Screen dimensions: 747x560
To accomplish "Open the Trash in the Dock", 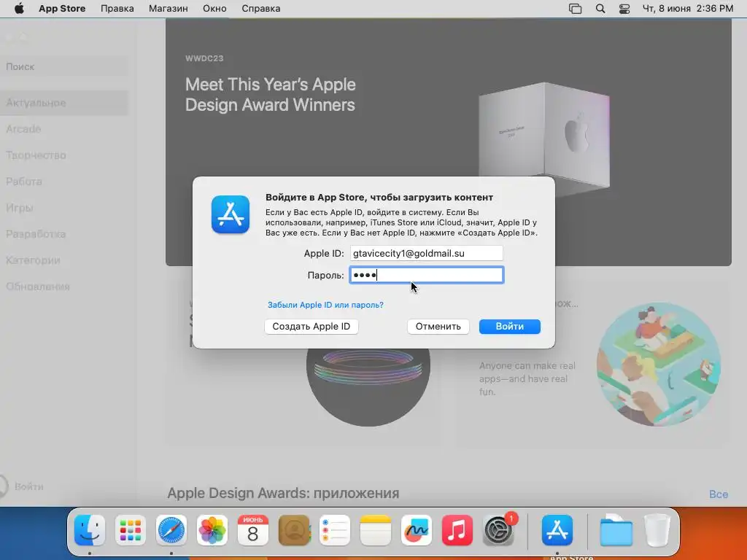I will point(657,530).
